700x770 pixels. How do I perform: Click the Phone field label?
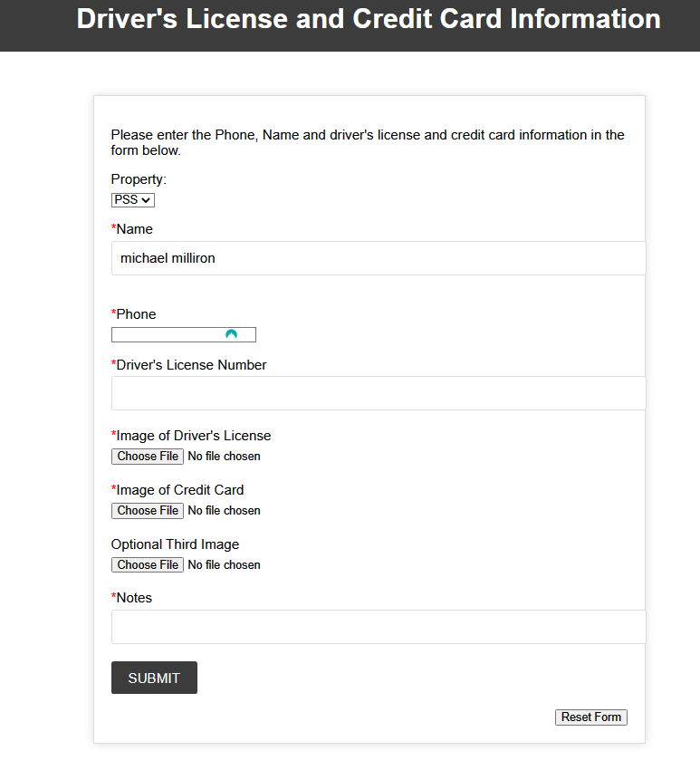(x=136, y=314)
